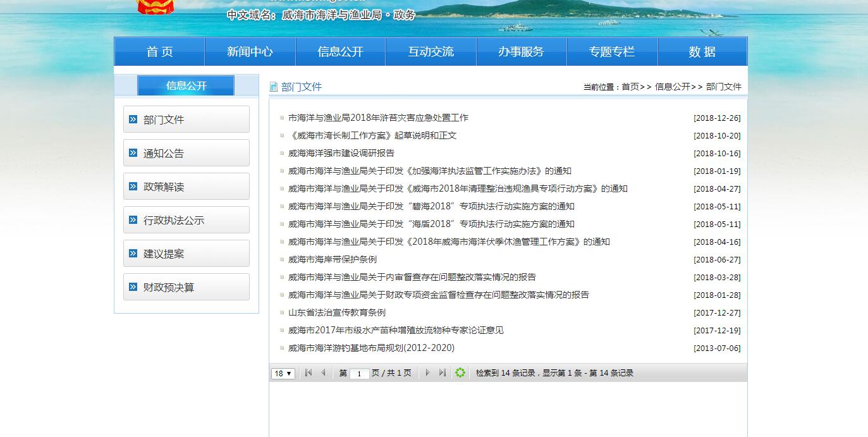The height and width of the screenshot is (437, 868).
Task: Open the 山东省法治宣传教育条例 link
Action: [336, 312]
